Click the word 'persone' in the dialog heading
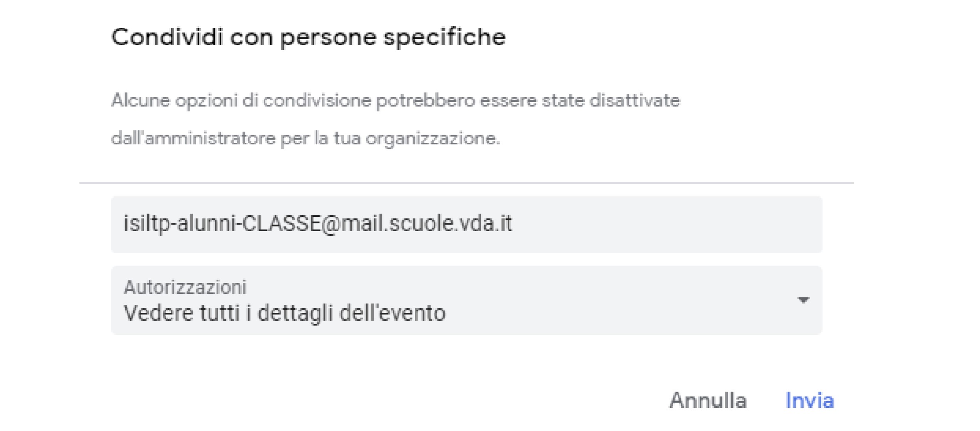980x431 pixels. coord(328,38)
